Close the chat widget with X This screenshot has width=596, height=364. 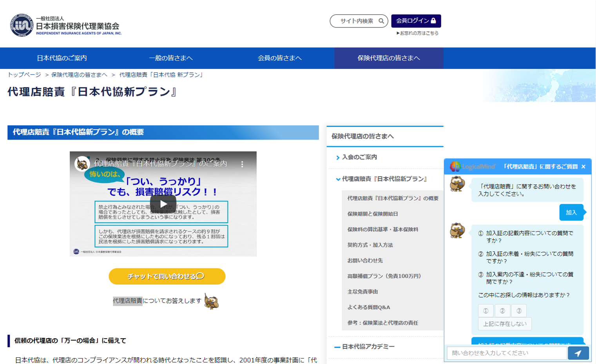pos(583,167)
